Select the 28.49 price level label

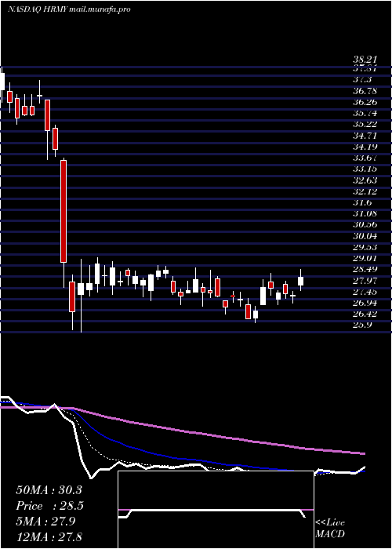pyautogui.click(x=365, y=269)
